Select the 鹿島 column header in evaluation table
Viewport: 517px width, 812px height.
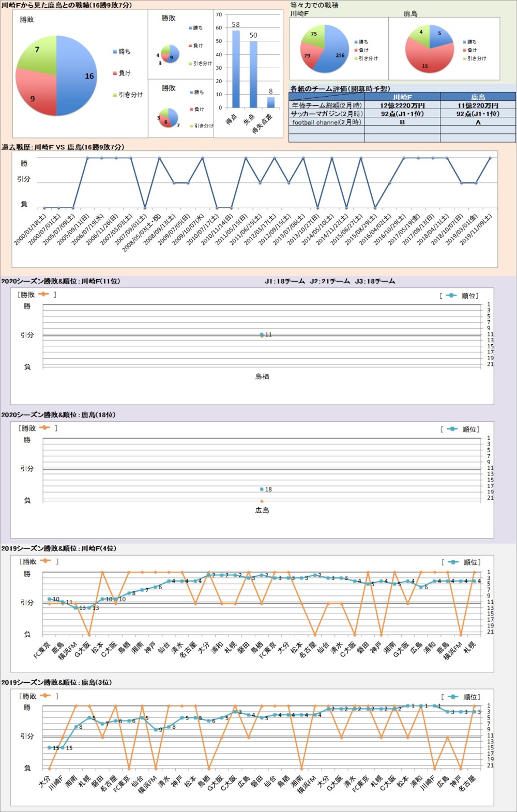(478, 97)
